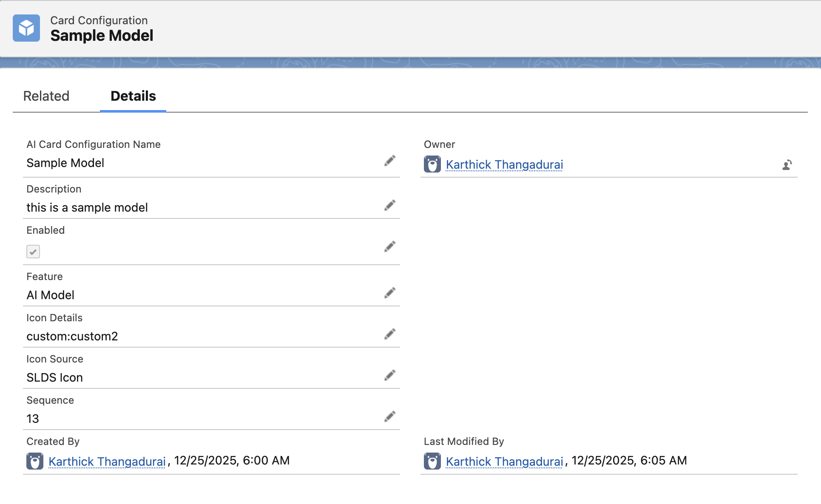Edit the Icon Source field via the pencil
The image size is (821, 504).
point(389,376)
